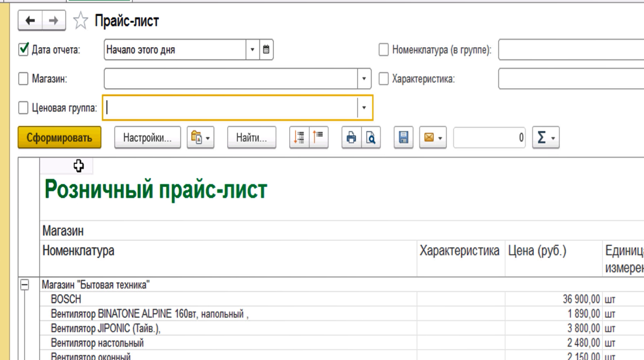This screenshot has height=360, width=644.
Task: Open the Настройки... dialog
Action: point(147,138)
